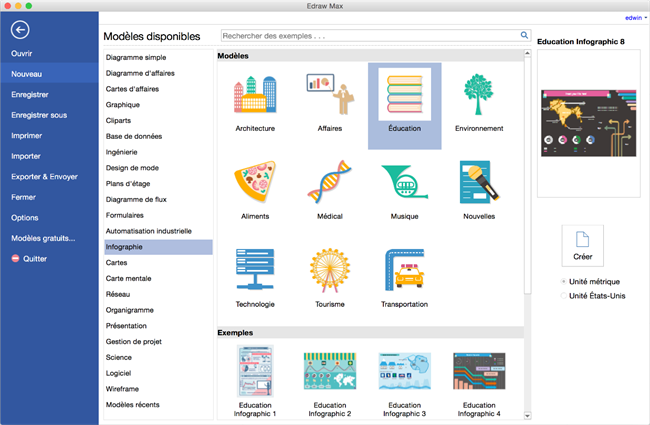Select the Architecture template icon
This screenshot has height=425, width=650.
255,95
